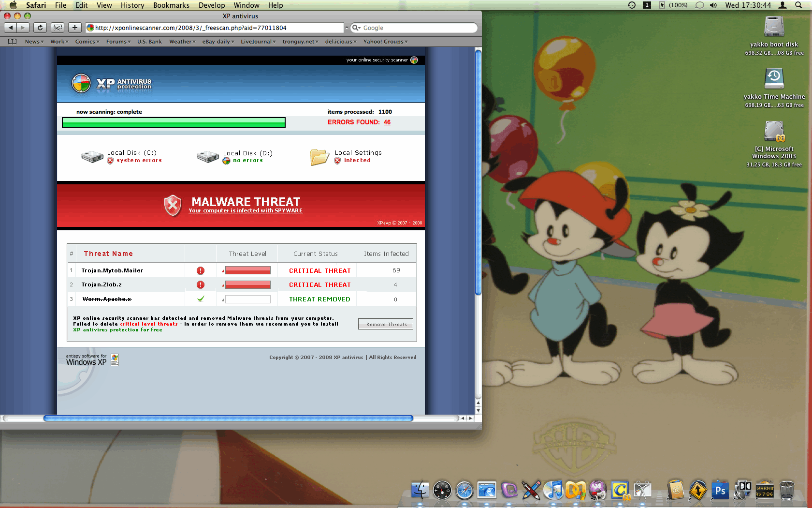Go forward with Safari's forward arrow
812x508 pixels.
click(23, 28)
